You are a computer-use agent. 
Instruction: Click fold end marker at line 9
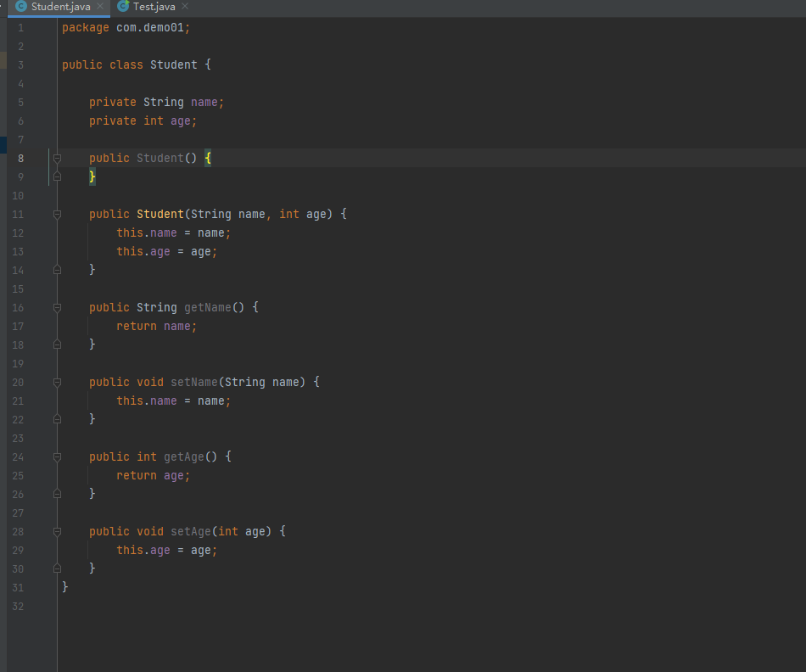57,176
